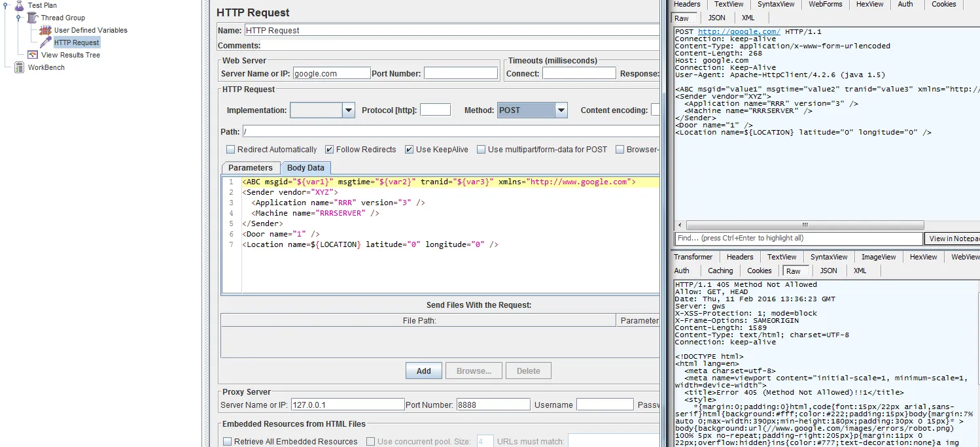The width and height of the screenshot is (980, 447).
Task: Click the Server Name or IP field
Action: click(x=332, y=74)
